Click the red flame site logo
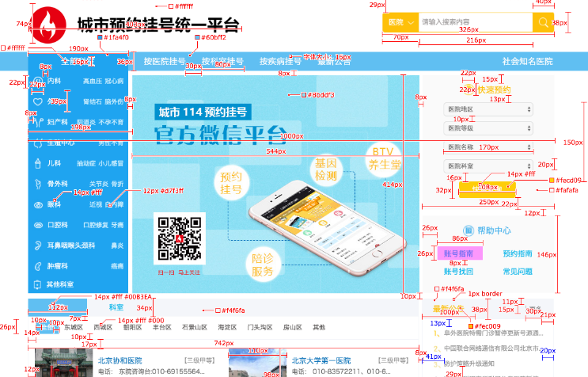 point(49,25)
